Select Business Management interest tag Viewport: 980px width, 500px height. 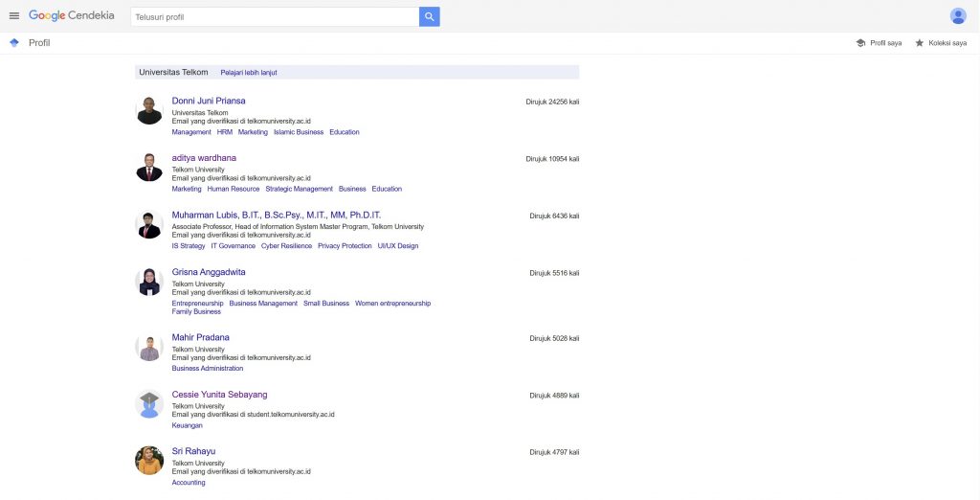(263, 304)
